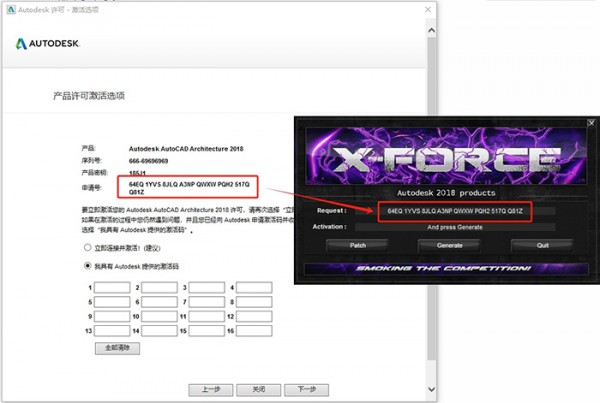Click the scroll up arrow in Autodesk window
The height and width of the screenshot is (403, 600).
click(431, 30)
